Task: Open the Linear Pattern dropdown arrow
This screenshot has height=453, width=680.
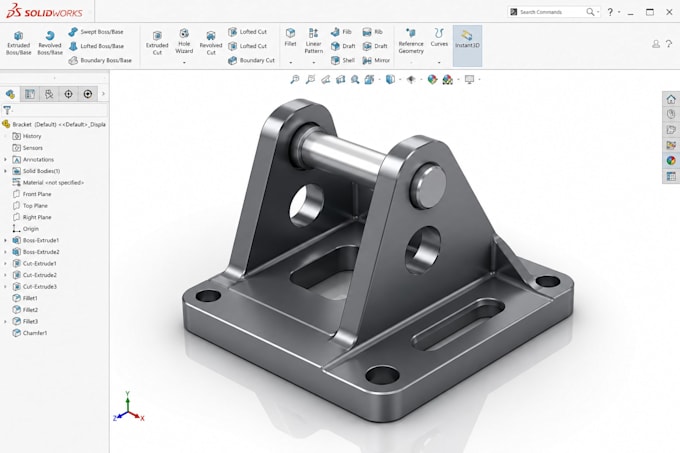Action: pos(314,62)
